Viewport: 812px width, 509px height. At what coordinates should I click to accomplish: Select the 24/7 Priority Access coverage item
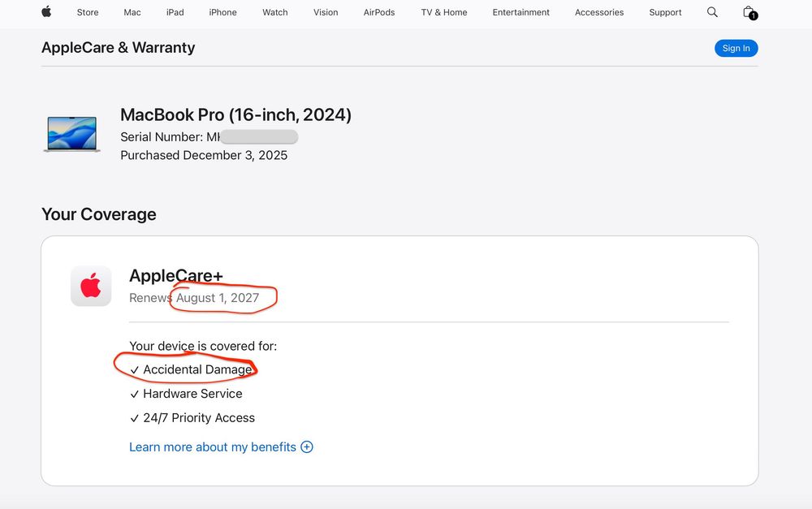pos(192,418)
